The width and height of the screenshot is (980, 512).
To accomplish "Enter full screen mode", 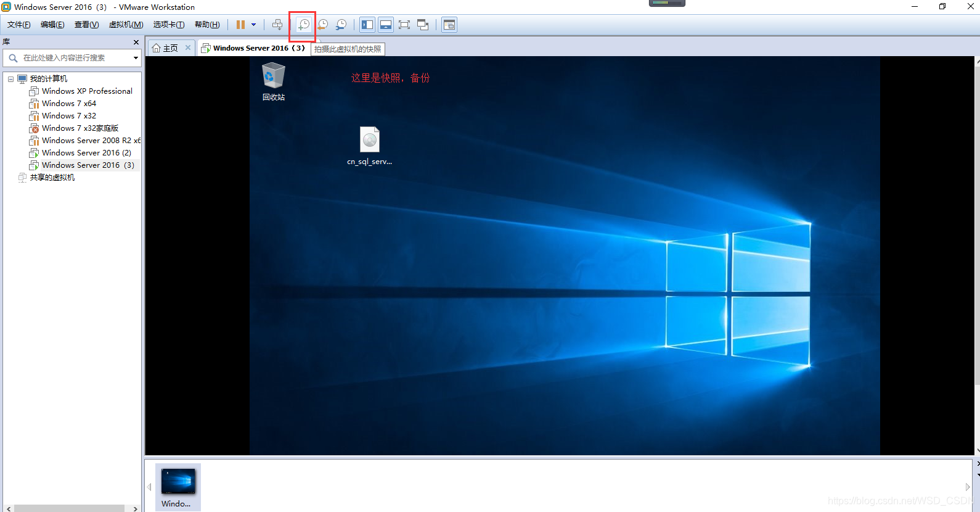I will point(404,25).
